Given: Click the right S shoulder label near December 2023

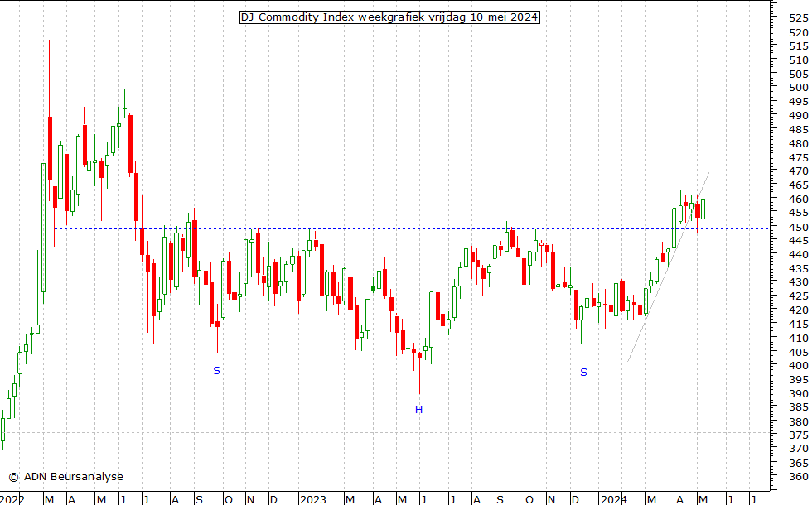Looking at the screenshot, I should click(583, 373).
